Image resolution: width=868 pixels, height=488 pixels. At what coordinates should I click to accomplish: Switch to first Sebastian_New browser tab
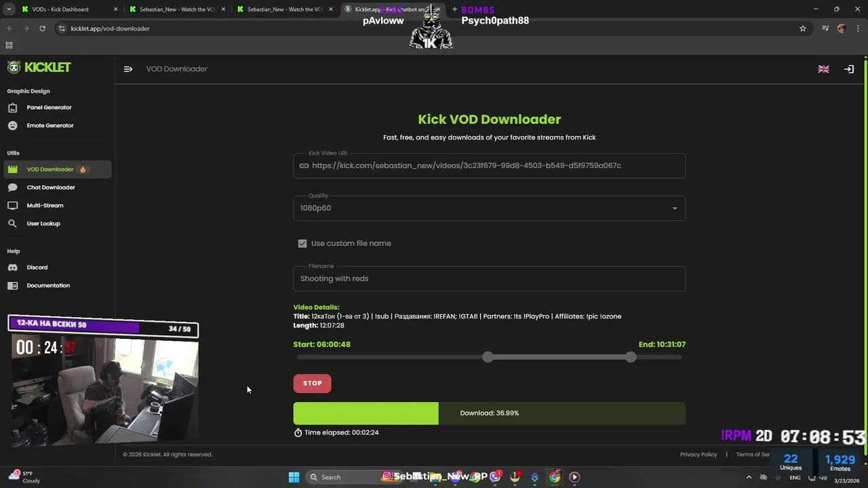click(178, 9)
